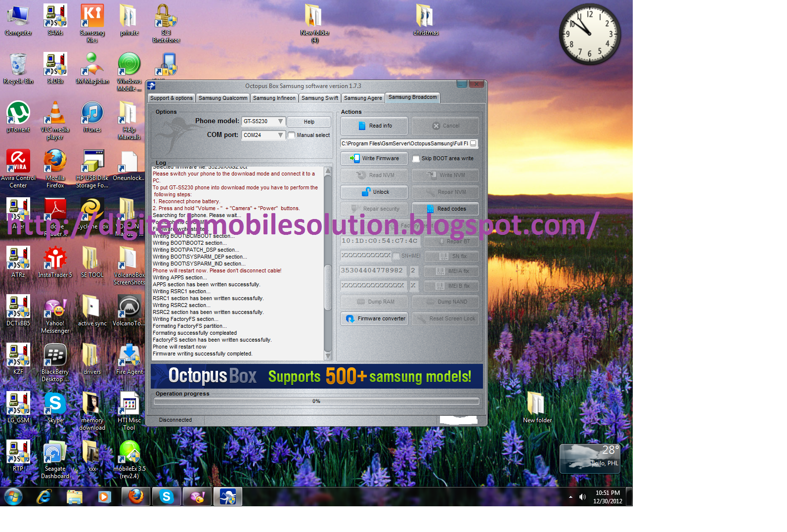Switch to Samsung Infineon tab

274,98
